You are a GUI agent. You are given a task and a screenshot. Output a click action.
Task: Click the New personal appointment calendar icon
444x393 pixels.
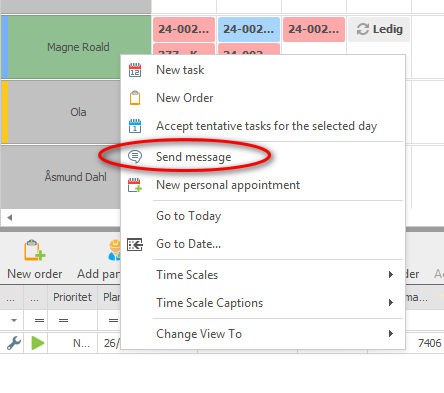tap(135, 185)
